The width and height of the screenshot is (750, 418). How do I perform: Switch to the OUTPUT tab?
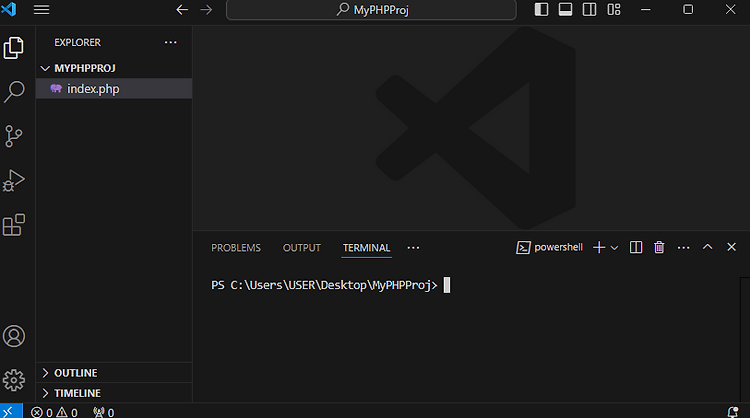coord(301,248)
